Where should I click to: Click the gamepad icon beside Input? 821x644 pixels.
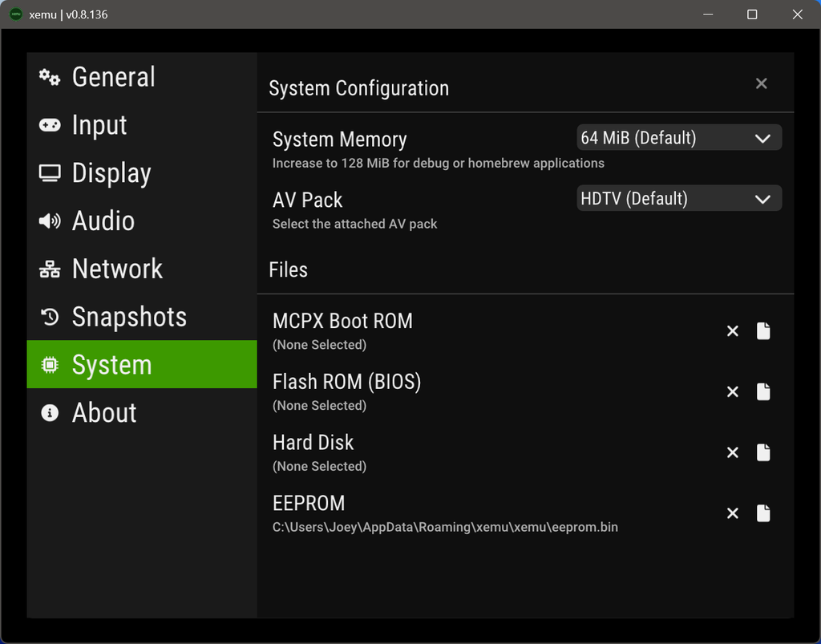tap(50, 125)
